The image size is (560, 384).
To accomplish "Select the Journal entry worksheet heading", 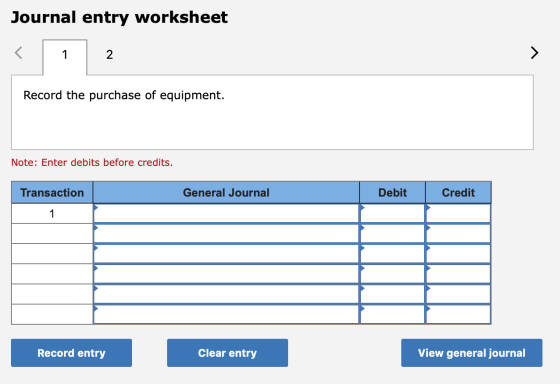I will (119, 17).
